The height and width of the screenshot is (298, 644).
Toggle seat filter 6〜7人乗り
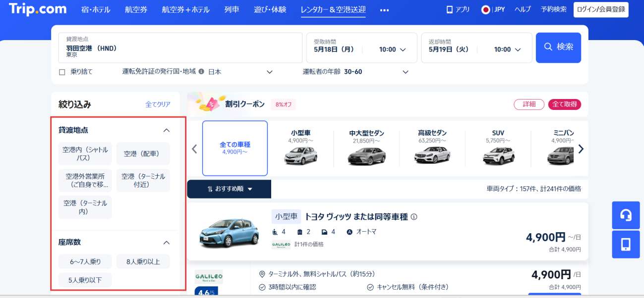pyautogui.click(x=85, y=261)
